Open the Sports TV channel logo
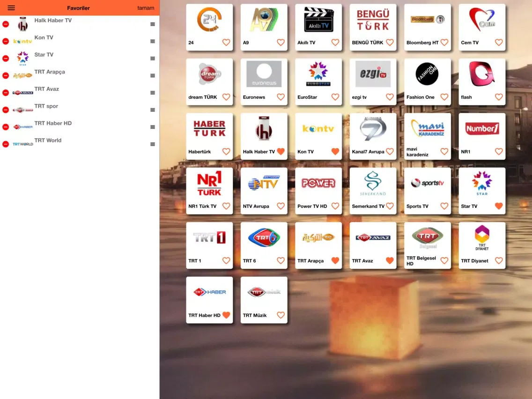The image size is (532, 399). (x=428, y=183)
